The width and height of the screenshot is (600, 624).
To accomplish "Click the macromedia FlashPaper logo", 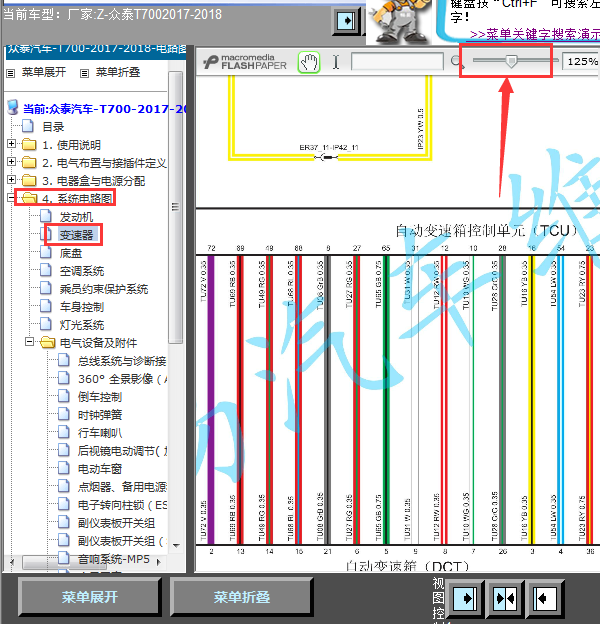I will click(245, 62).
